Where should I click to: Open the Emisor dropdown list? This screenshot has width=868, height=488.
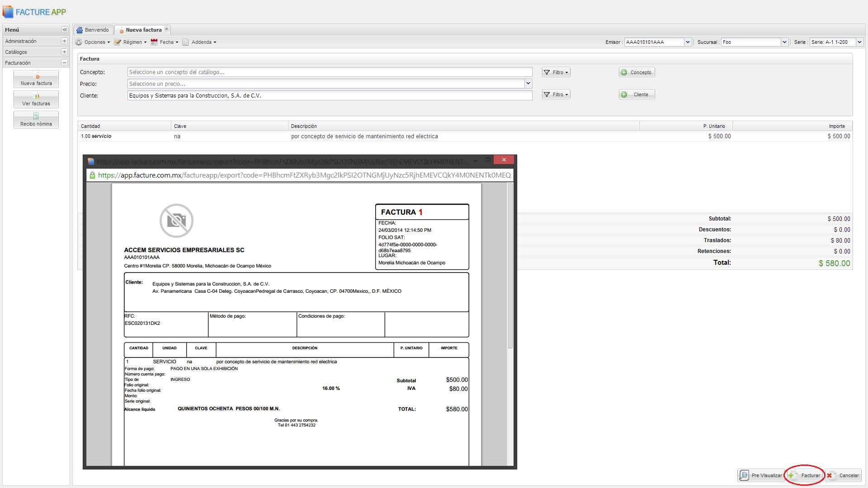click(688, 42)
